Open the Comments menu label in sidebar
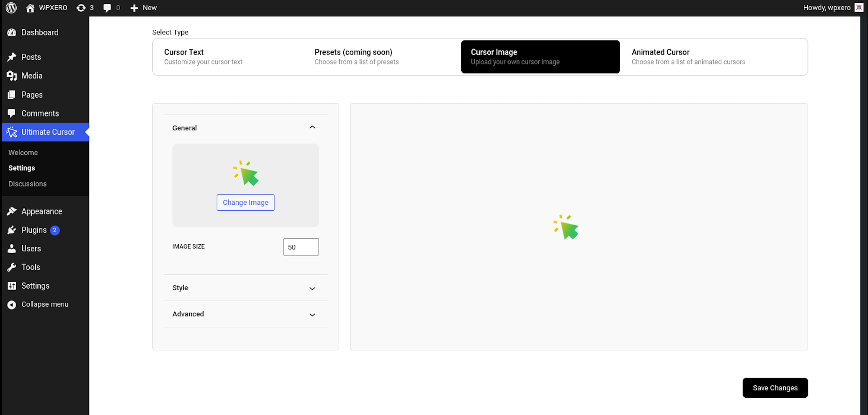Screen dimensions: 868x415 point(40,114)
